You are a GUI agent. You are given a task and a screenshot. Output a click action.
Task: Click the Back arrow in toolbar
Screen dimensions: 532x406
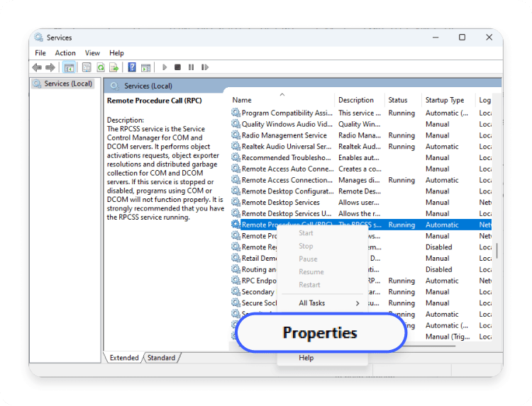click(37, 67)
